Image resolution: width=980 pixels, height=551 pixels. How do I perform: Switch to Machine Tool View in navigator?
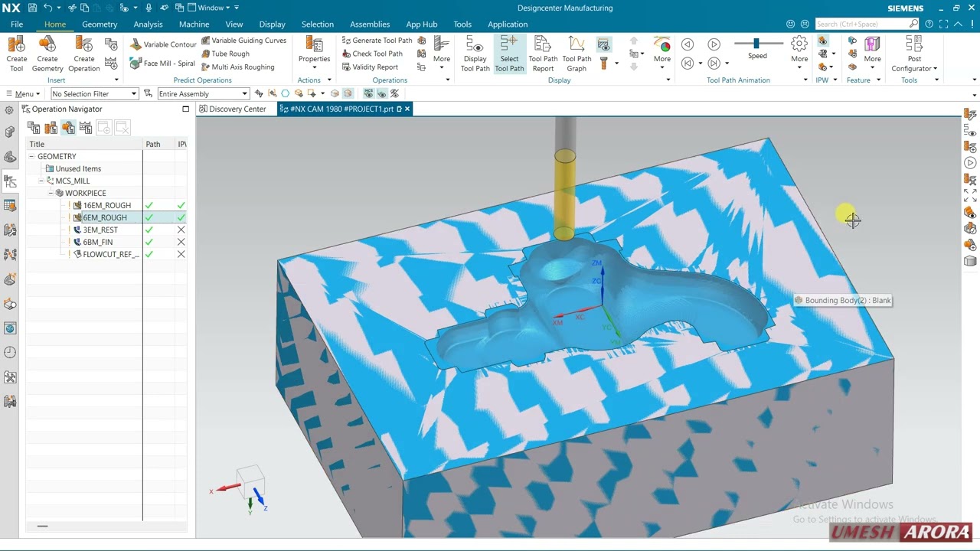tap(51, 128)
